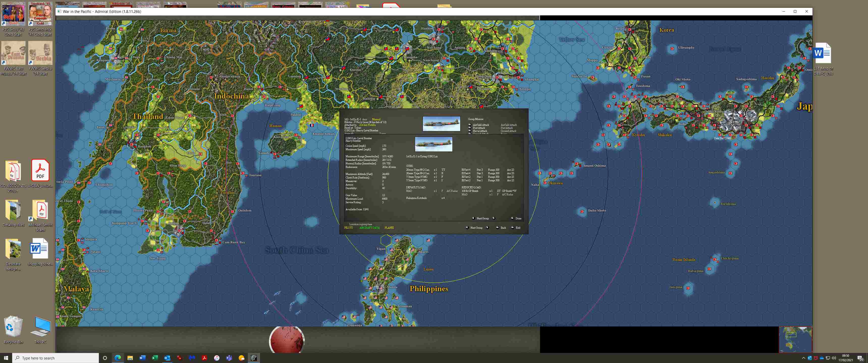868x363 pixels.
Task: Click the Daito Shoto base icon
Action: (x=582, y=211)
